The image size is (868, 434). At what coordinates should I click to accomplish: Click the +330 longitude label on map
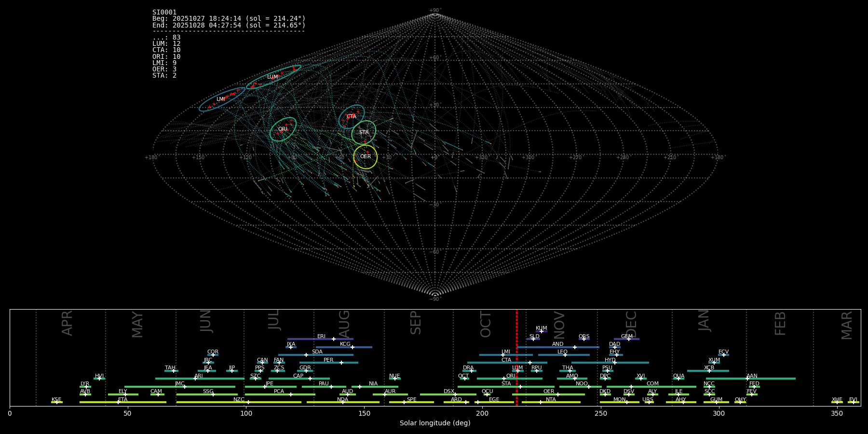pyautogui.click(x=481, y=158)
